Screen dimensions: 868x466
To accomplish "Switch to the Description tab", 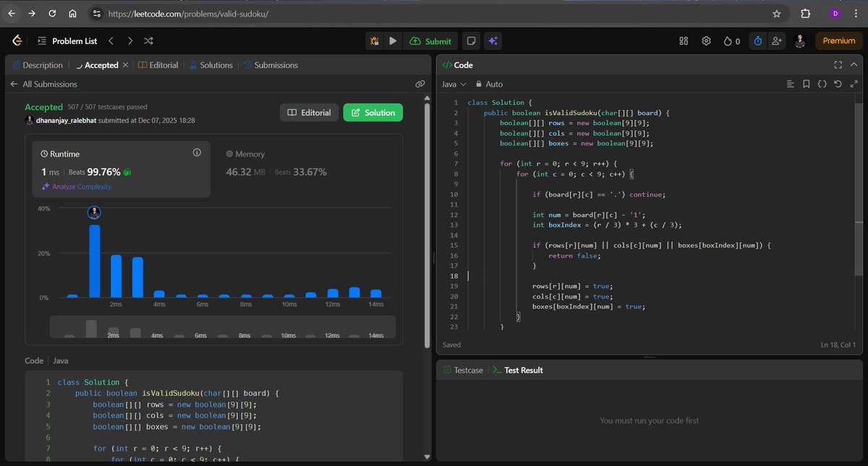I will 38,65.
